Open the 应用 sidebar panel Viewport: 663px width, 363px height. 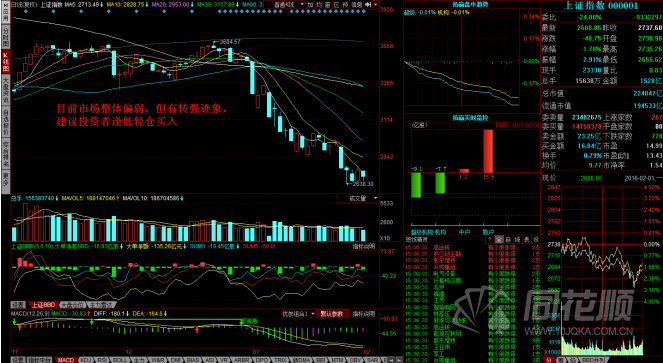5,11
